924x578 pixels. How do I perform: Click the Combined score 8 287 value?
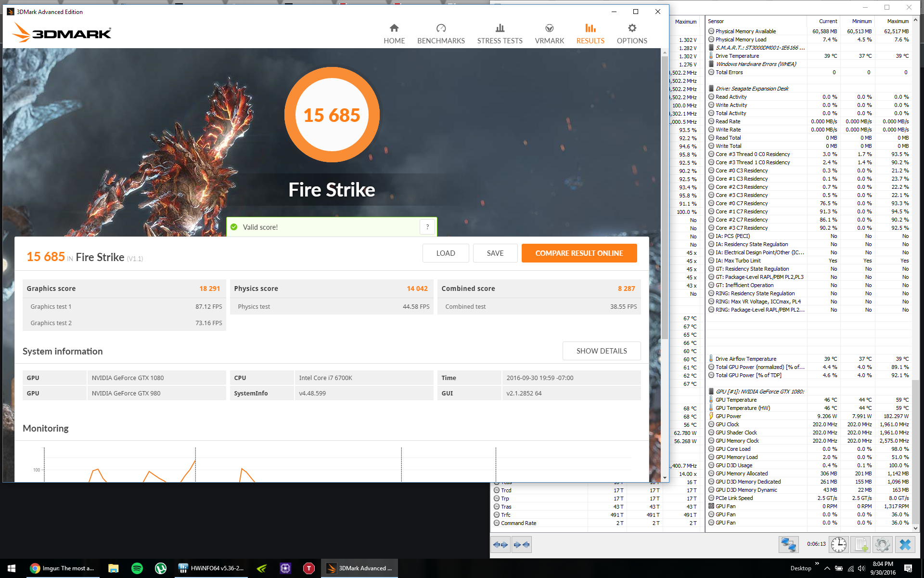627,289
